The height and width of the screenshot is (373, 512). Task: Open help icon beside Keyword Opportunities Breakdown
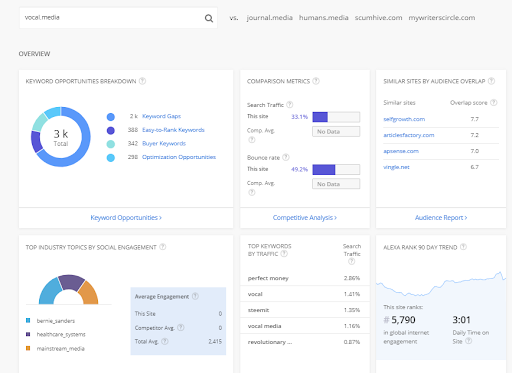click(x=142, y=81)
